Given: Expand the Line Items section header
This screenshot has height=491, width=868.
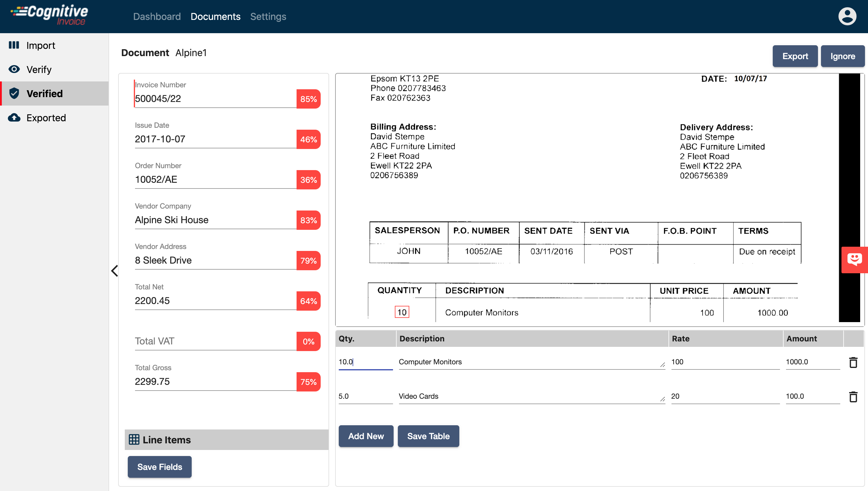Looking at the screenshot, I should [226, 439].
